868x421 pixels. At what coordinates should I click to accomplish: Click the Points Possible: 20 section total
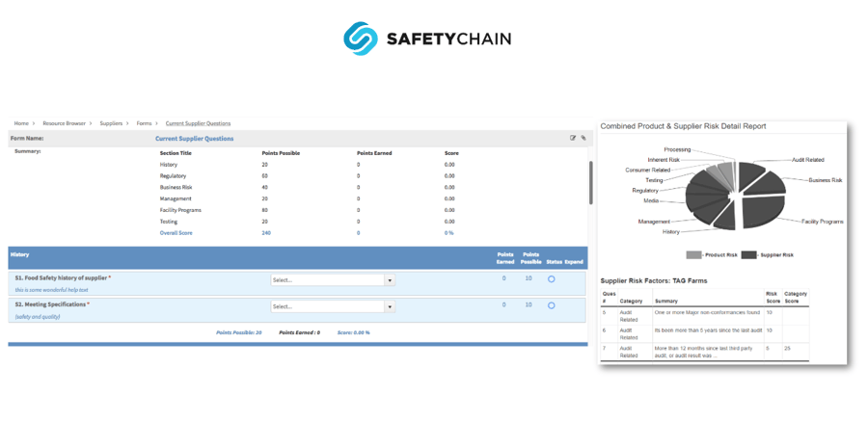tap(238, 332)
